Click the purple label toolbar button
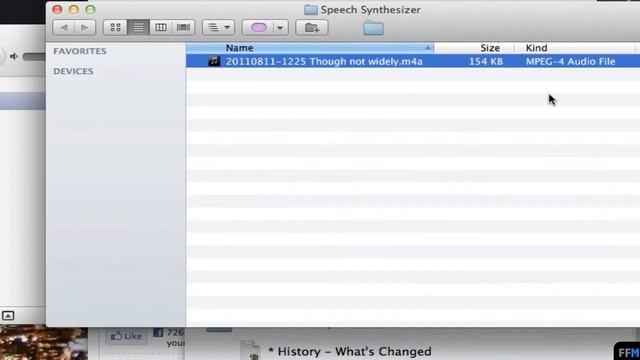The height and width of the screenshot is (360, 640). (258, 27)
